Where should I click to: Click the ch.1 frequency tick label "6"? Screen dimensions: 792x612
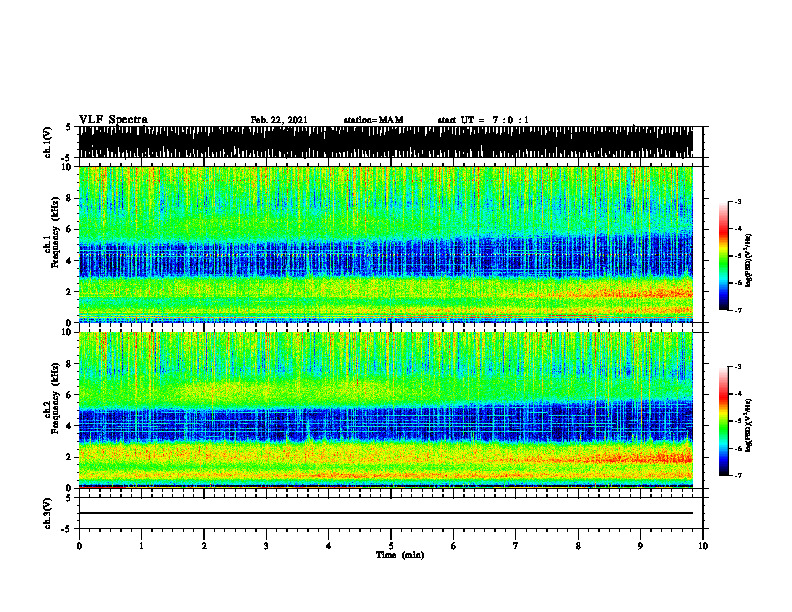tap(70, 229)
